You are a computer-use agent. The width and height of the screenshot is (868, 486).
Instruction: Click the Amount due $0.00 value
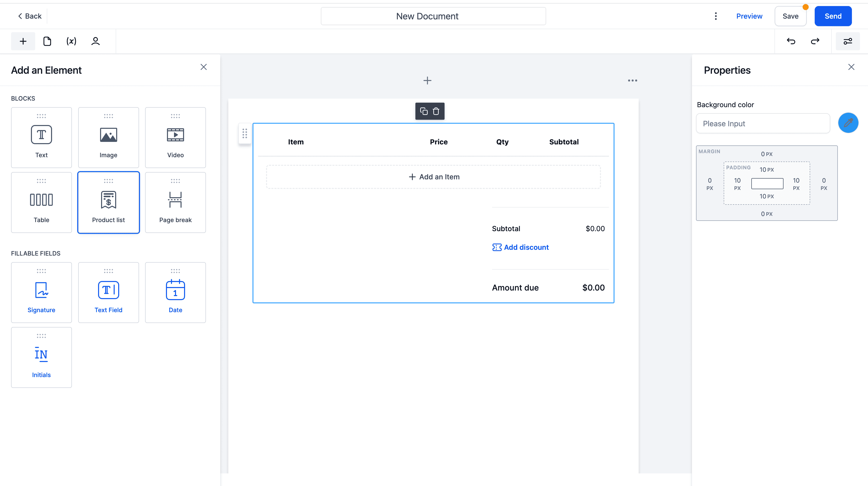point(593,288)
